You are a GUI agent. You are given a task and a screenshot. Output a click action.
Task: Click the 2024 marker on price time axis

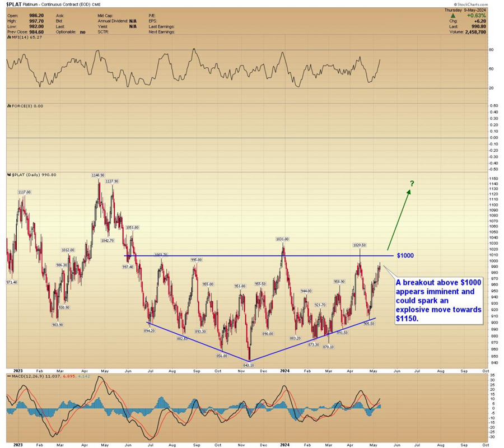point(284,370)
